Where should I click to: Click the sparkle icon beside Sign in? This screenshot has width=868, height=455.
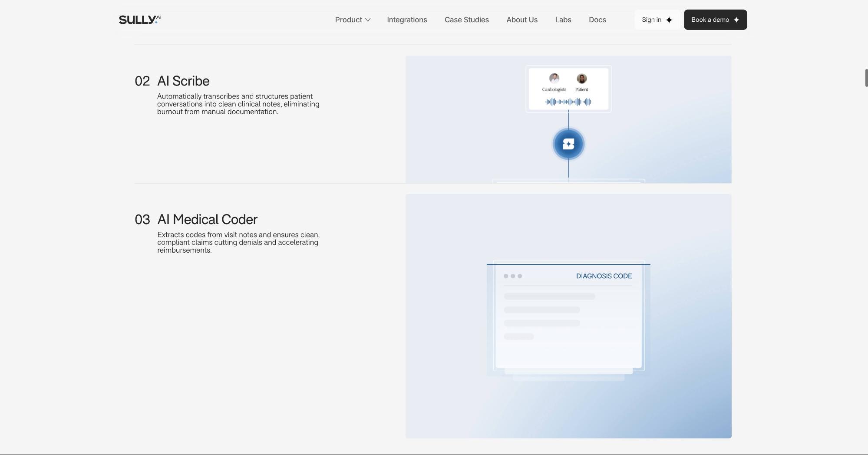click(669, 20)
